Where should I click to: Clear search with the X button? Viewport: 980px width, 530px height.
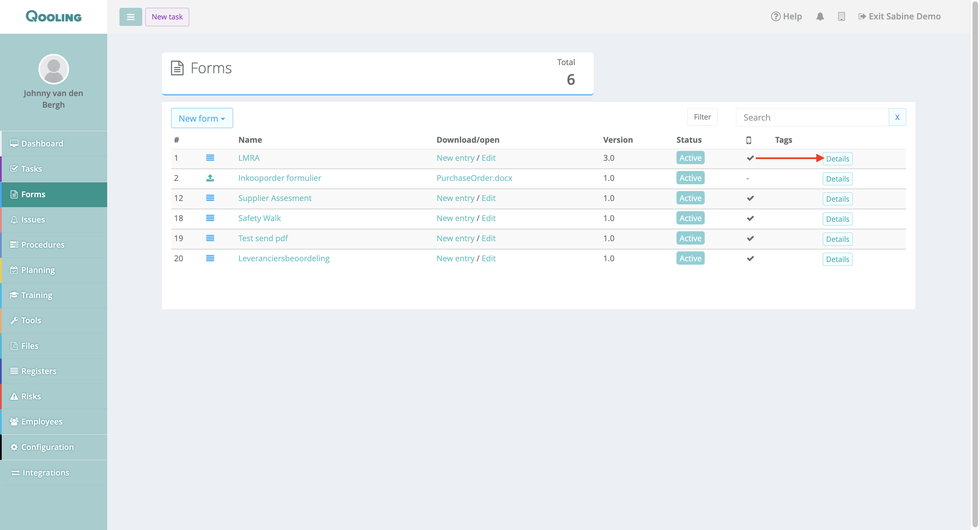point(897,117)
